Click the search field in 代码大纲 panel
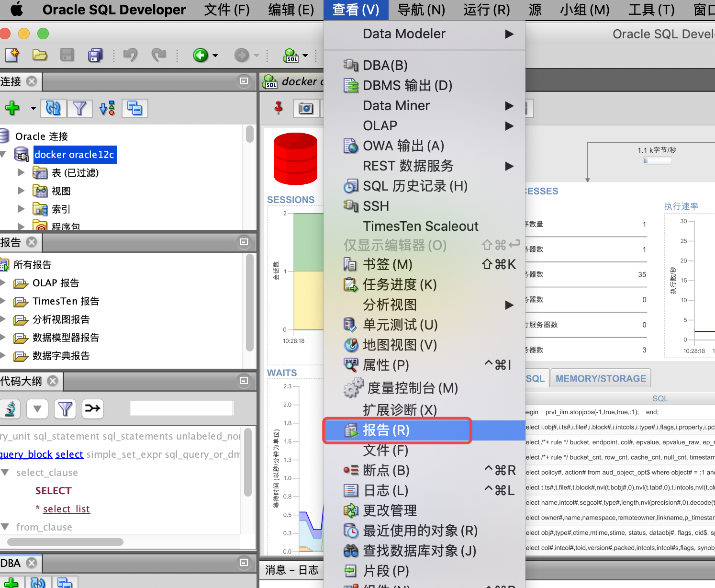This screenshot has height=588, width=715. pos(181,407)
